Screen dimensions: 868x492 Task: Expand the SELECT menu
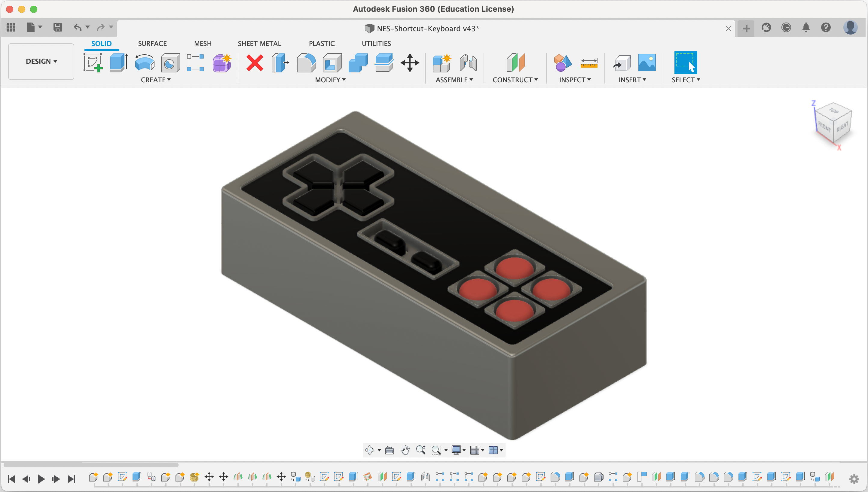[x=686, y=80]
